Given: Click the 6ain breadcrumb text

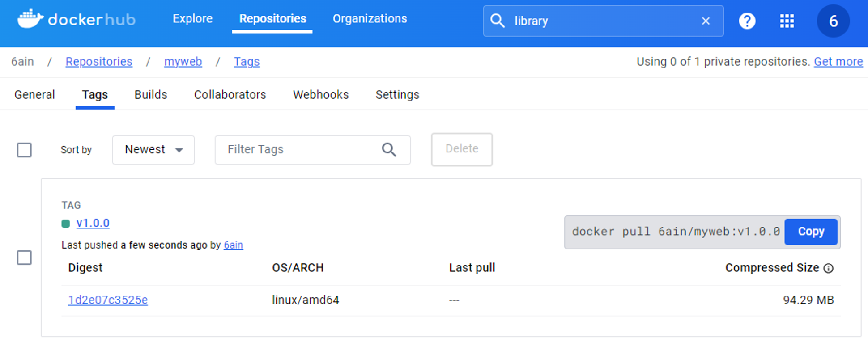Looking at the screenshot, I should click(x=22, y=62).
